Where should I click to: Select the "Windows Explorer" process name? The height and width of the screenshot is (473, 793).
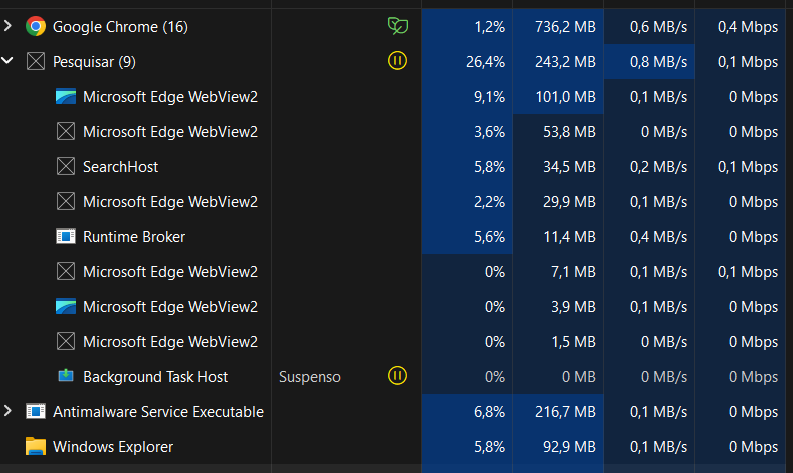(113, 447)
